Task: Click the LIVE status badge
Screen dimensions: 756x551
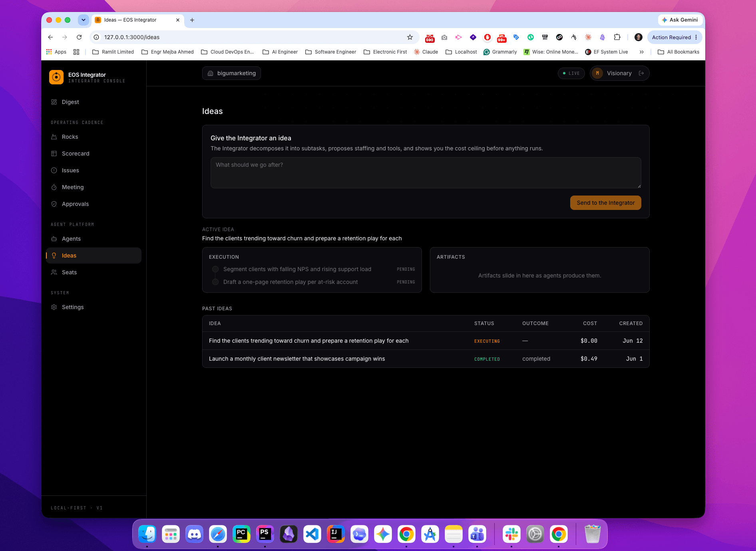Action: point(571,73)
